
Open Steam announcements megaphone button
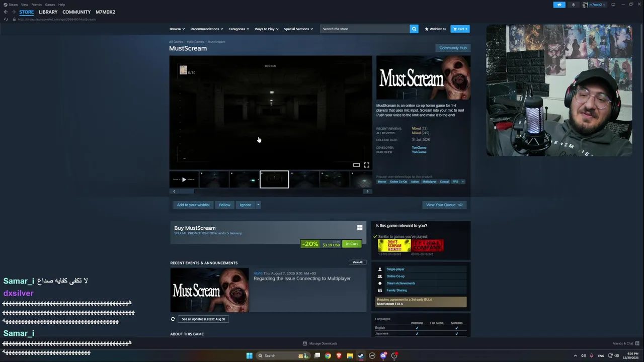[559, 5]
